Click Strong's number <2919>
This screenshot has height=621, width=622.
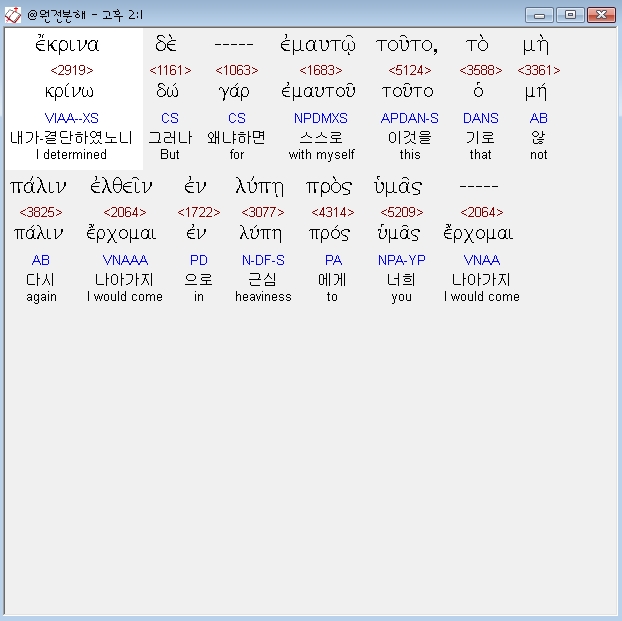(72, 70)
